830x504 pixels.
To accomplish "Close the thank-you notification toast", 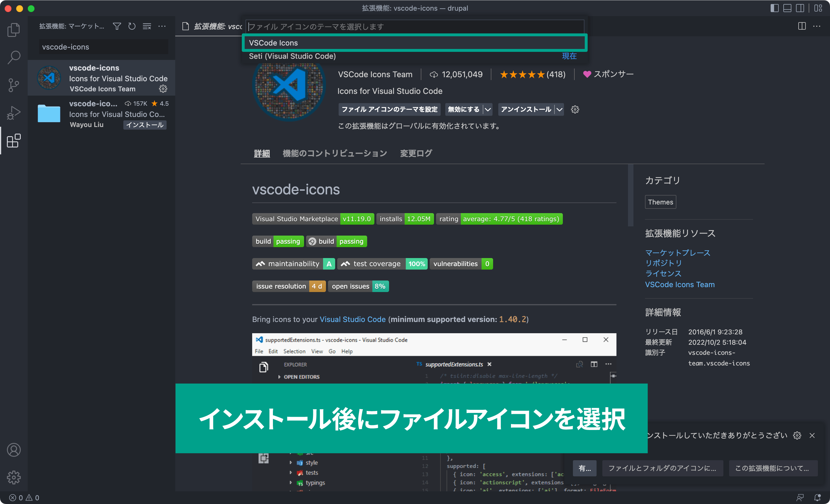I will pos(812,435).
